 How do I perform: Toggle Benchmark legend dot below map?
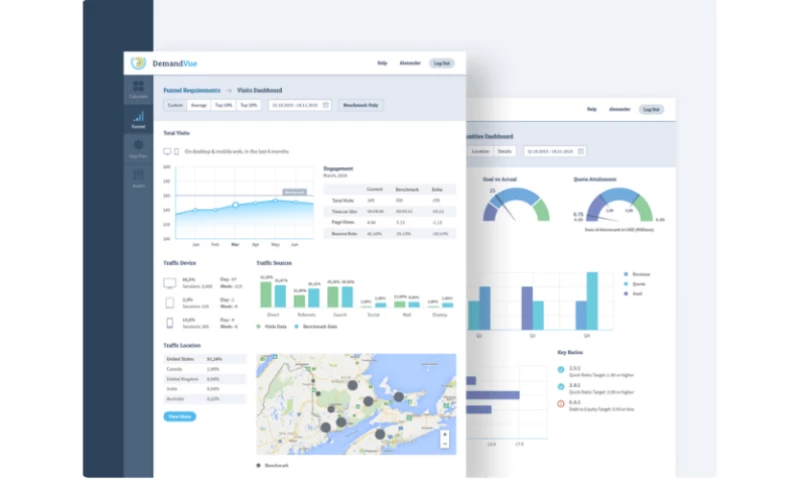[x=258, y=465]
